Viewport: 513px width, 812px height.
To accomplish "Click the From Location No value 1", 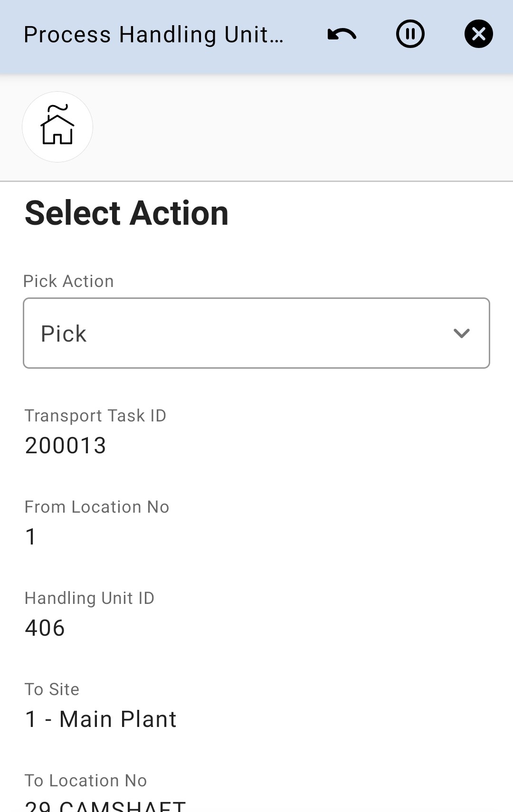I will (31, 537).
